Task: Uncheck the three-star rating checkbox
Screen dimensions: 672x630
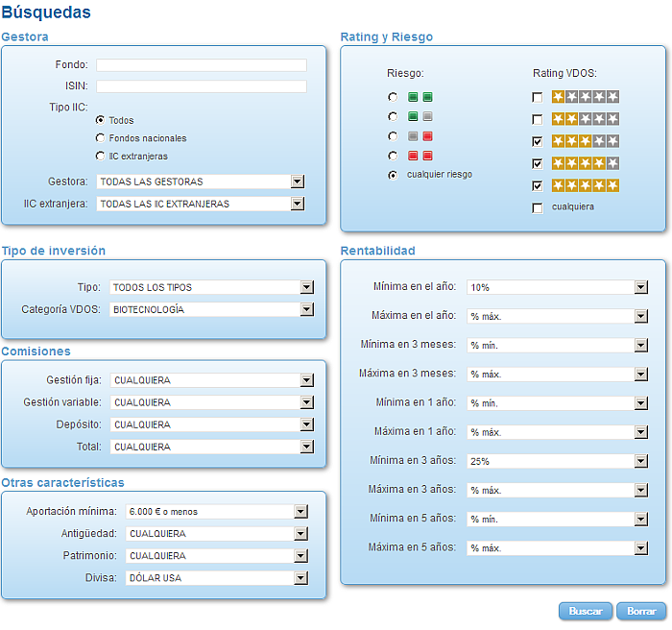Action: [x=537, y=141]
